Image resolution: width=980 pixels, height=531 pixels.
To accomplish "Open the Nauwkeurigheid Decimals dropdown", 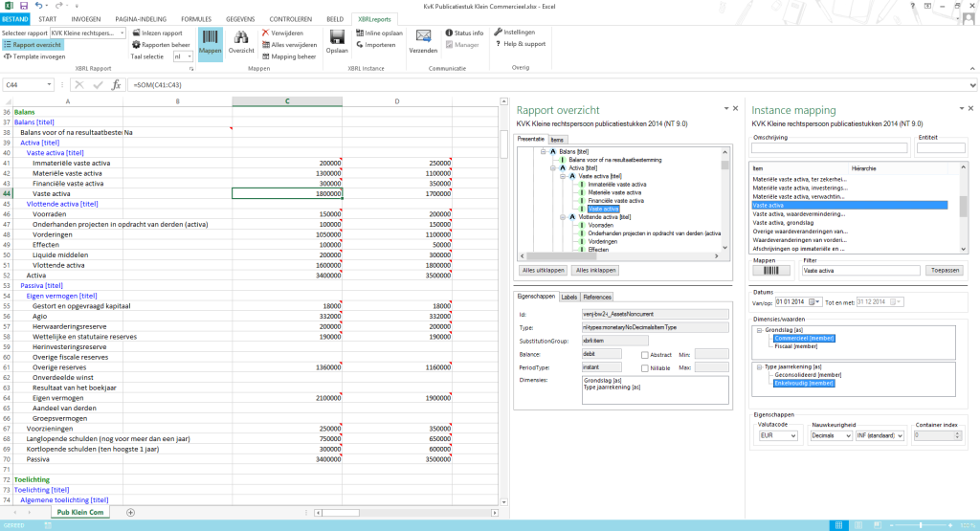I will 848,436.
